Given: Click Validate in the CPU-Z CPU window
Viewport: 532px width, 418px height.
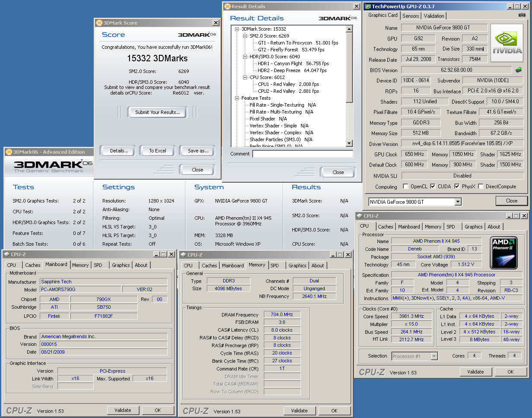Looking at the screenshot, I should pyautogui.click(x=475, y=372).
